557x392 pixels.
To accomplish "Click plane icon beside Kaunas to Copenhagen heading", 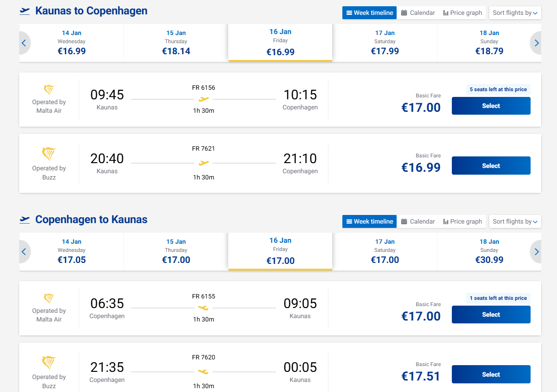I will [25, 11].
